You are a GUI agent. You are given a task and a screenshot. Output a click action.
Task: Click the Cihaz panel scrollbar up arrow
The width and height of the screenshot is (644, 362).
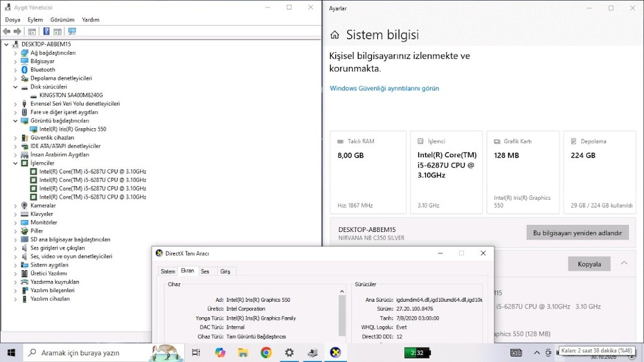coord(341,291)
